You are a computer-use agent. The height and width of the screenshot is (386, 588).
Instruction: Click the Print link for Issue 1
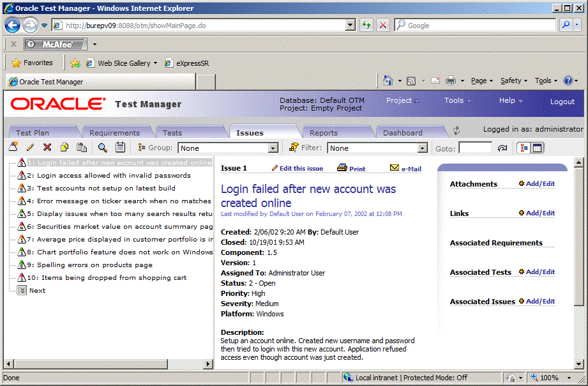357,169
